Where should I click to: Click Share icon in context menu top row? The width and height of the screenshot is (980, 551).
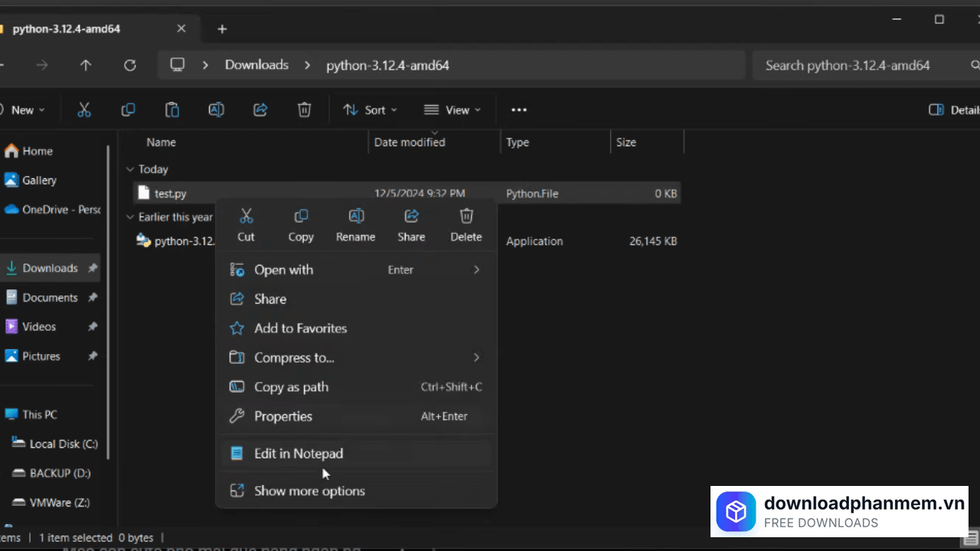pyautogui.click(x=411, y=216)
